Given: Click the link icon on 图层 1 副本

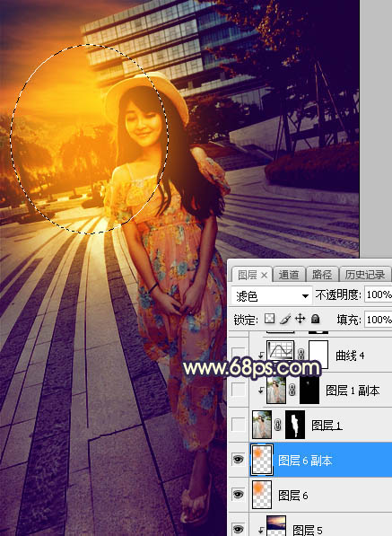Looking at the screenshot, I should (x=292, y=390).
